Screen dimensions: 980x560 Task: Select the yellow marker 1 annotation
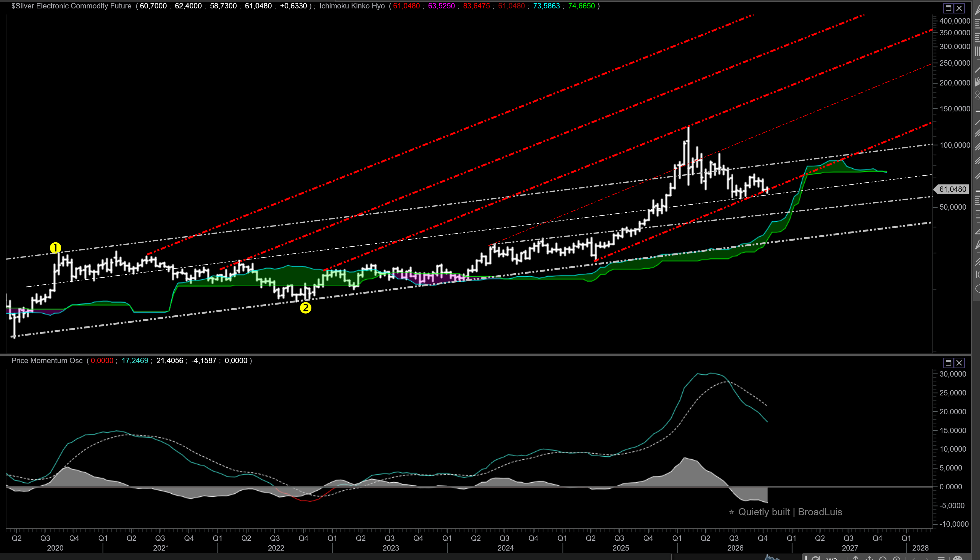coord(56,248)
